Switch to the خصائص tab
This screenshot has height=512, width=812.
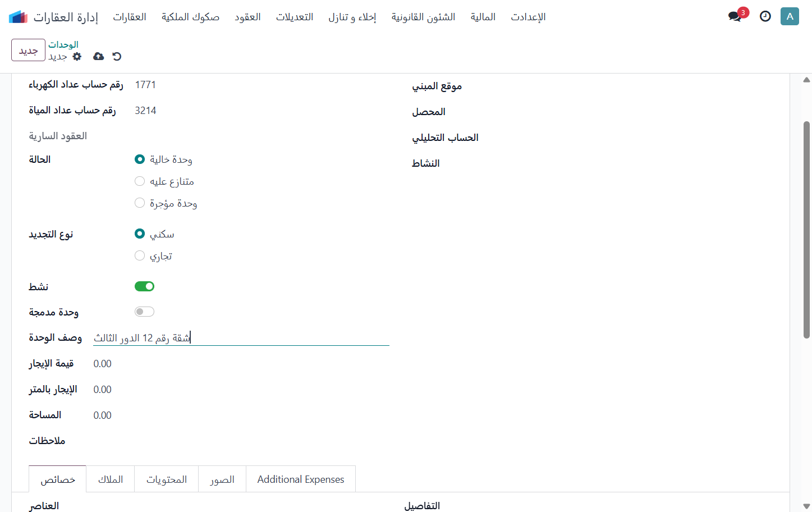click(x=58, y=479)
